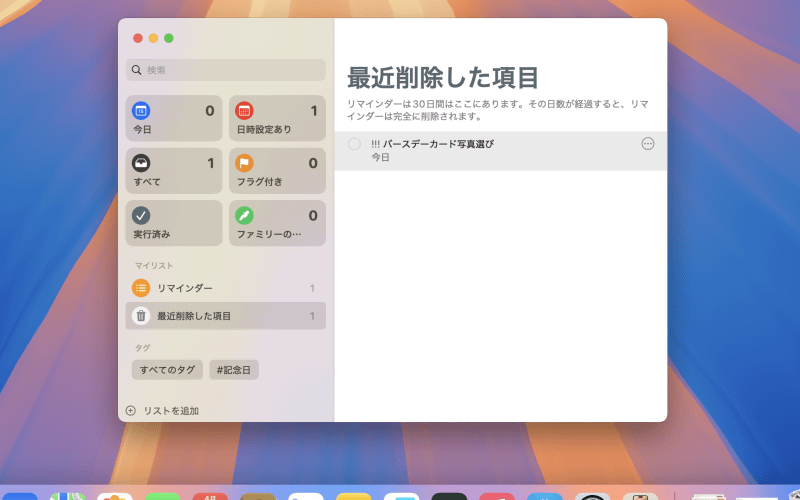Select the 最近削除した項目 trash list
Viewport: 800px width, 500px height.
[x=226, y=316]
